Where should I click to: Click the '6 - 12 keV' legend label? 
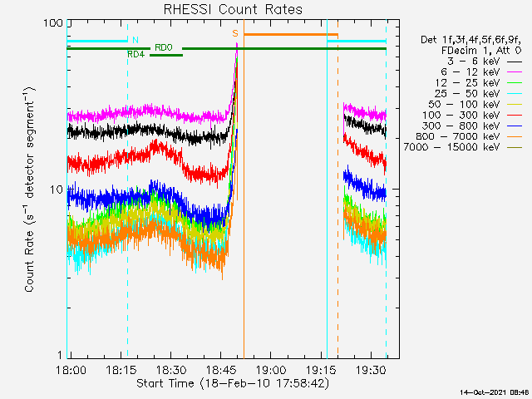pos(470,72)
